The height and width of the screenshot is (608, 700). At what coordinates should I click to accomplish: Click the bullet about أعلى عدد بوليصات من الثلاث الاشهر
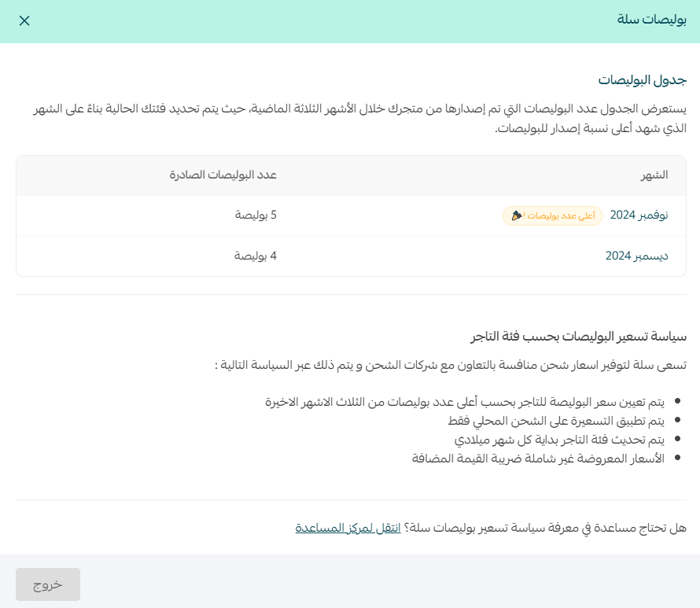(464, 402)
